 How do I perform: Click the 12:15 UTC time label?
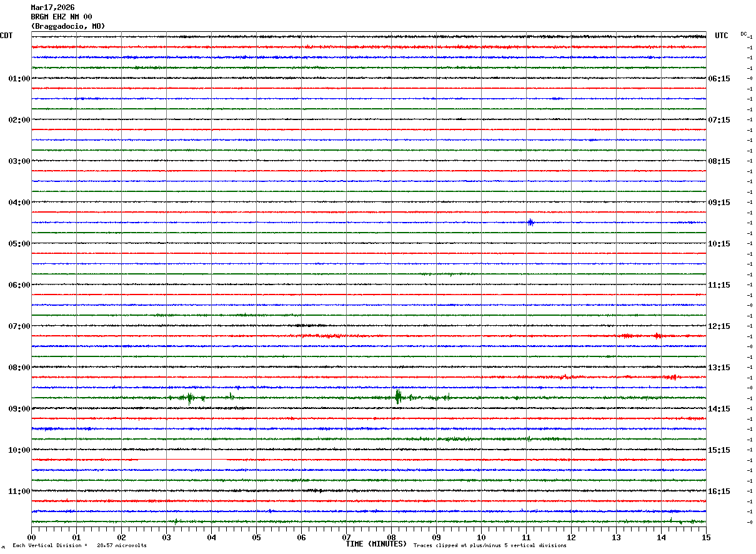[x=719, y=326]
